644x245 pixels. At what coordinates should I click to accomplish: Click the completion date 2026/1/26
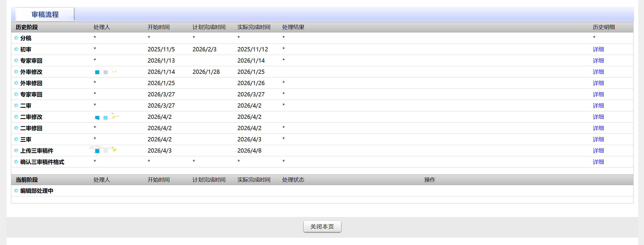click(251, 83)
